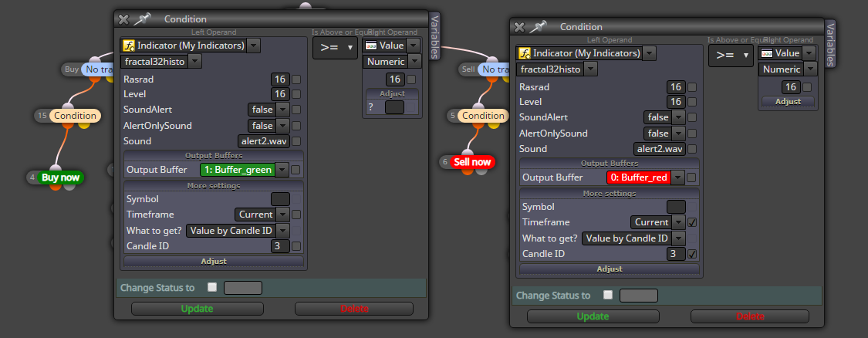Select the No trade node labeled Sell
Viewport: 868px width, 338px height.
click(494, 69)
